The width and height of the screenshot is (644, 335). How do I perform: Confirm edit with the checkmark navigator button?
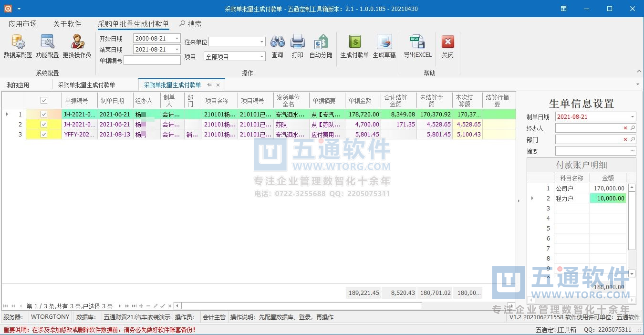click(x=162, y=306)
